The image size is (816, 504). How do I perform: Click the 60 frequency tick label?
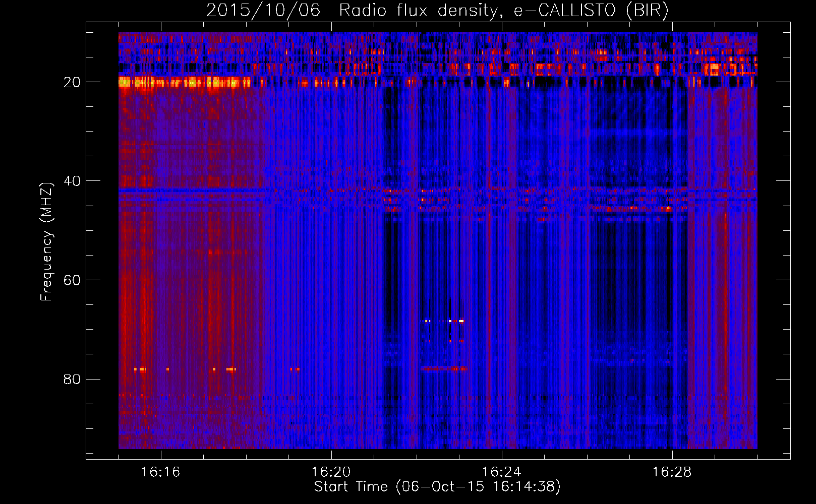pyautogui.click(x=72, y=280)
